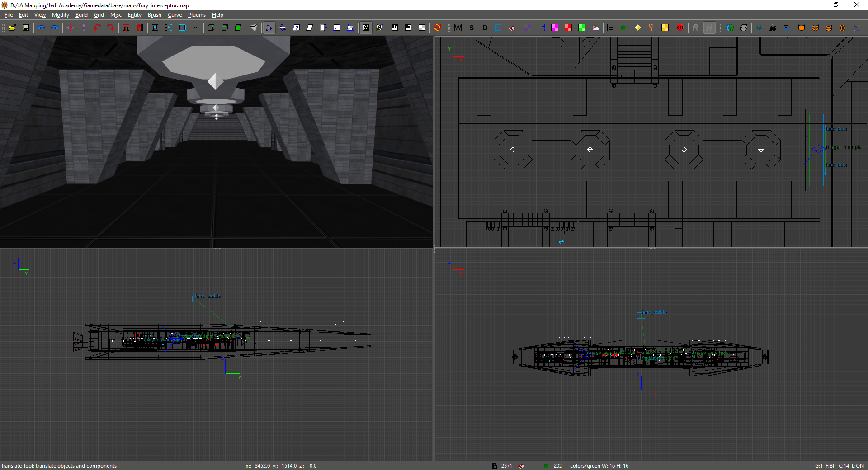This screenshot has width=868, height=470.
Task: Click the sun and cloud sky icon
Action: pyautogui.click(x=595, y=28)
